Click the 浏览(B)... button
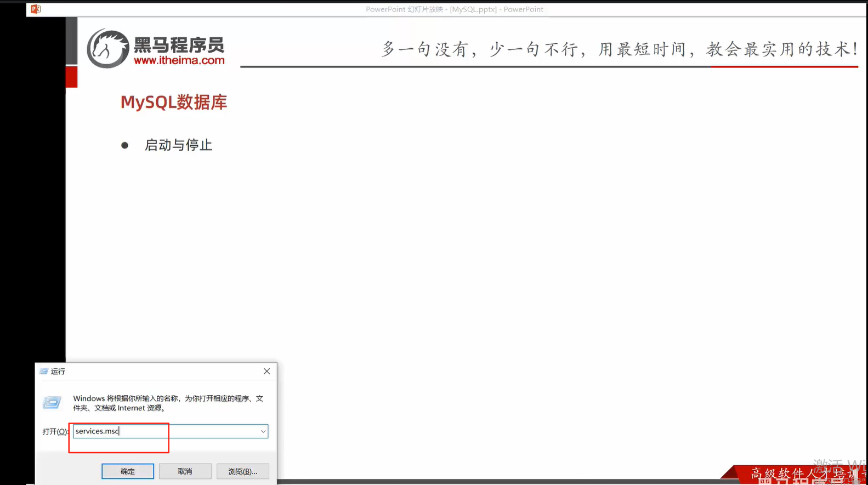The image size is (868, 485). pyautogui.click(x=242, y=471)
